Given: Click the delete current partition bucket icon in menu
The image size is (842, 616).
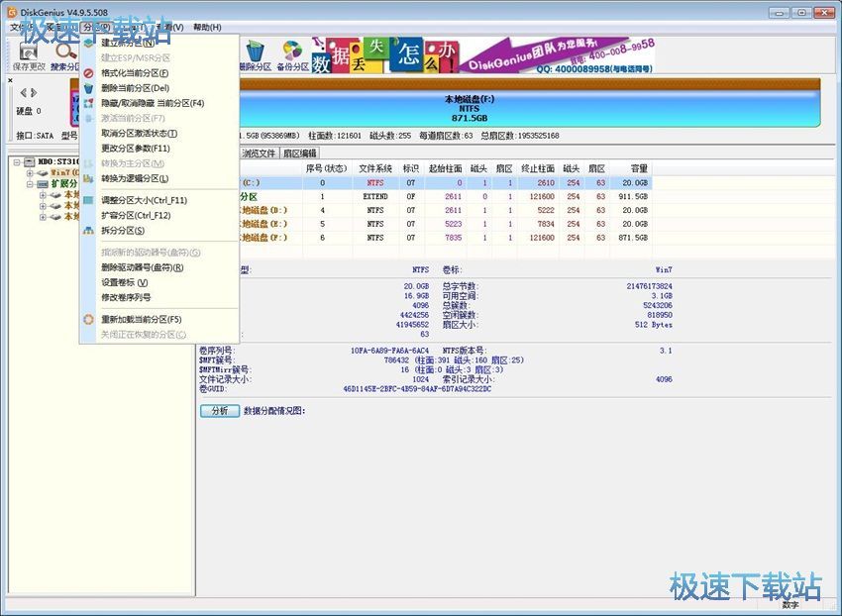Looking at the screenshot, I should 88,88.
